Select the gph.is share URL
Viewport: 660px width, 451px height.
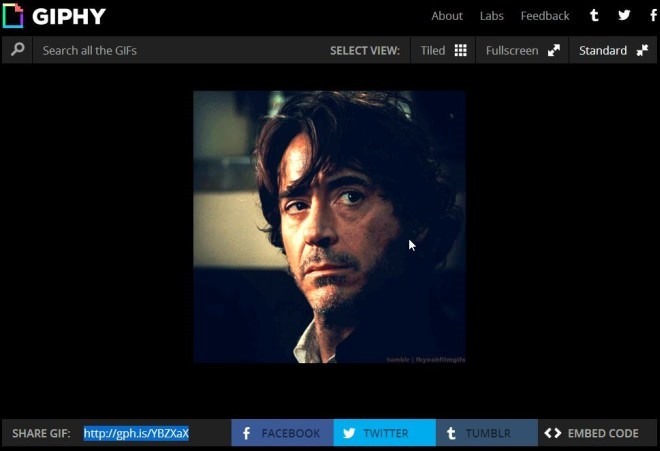point(136,433)
